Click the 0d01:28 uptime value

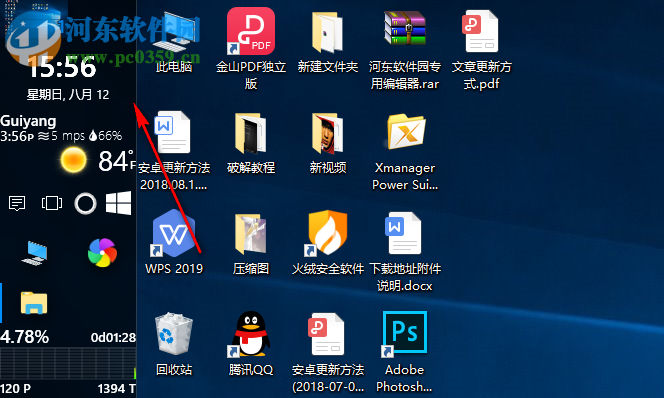click(x=113, y=337)
